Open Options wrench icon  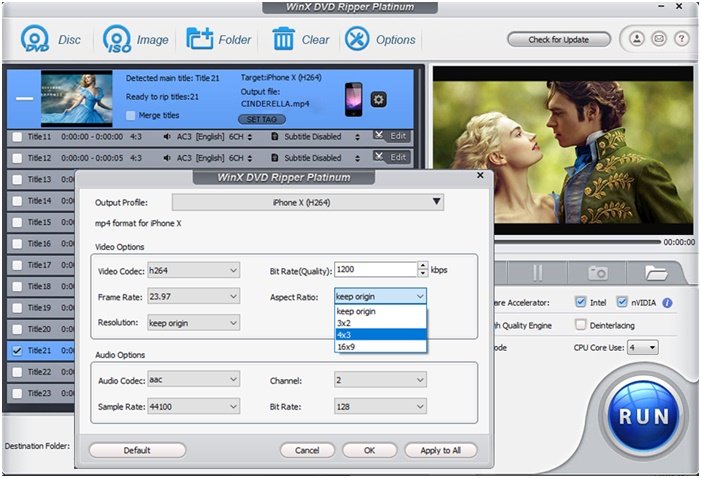point(357,38)
